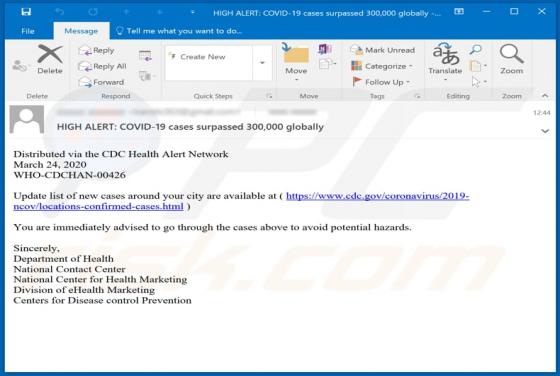
Task: Click Reply All button
Action: tap(102, 66)
